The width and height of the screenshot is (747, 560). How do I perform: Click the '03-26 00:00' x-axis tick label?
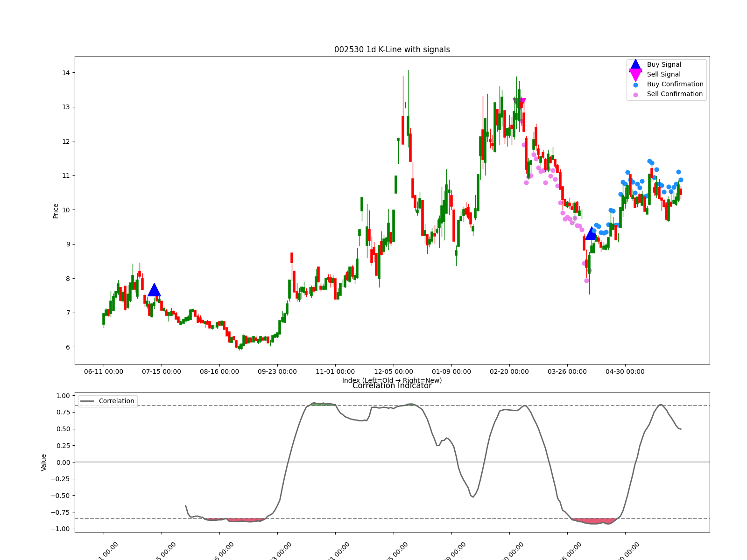[567, 371]
